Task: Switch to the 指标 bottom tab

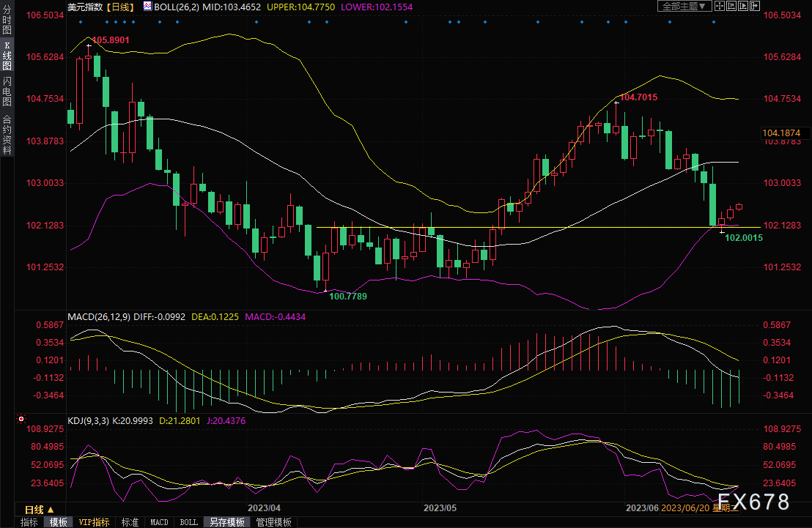Action: (29, 522)
